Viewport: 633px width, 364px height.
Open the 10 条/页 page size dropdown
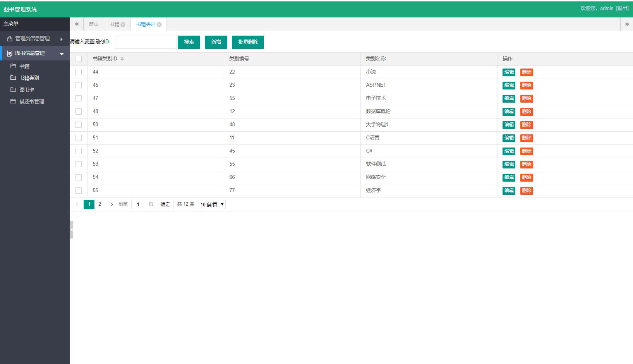(211, 204)
